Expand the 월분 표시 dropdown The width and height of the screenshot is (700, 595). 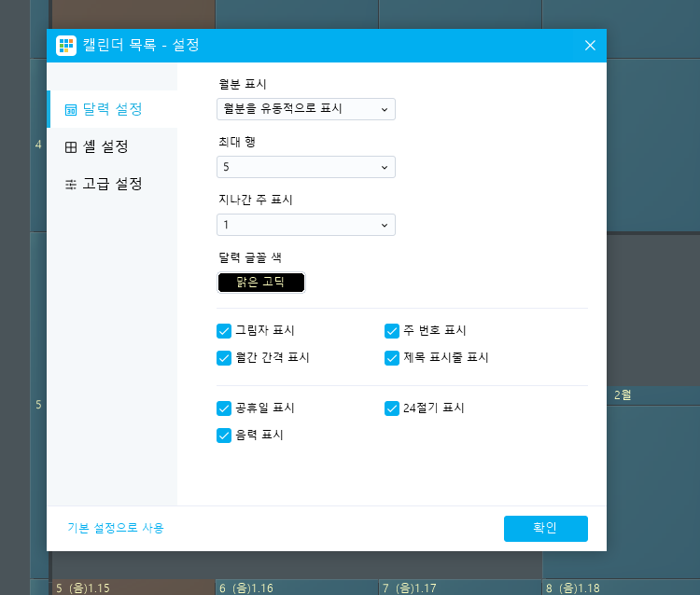click(x=306, y=109)
